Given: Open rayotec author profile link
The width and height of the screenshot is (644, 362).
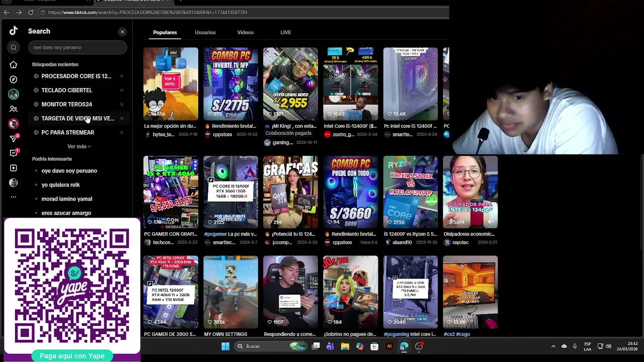Looking at the screenshot, I should (460, 242).
